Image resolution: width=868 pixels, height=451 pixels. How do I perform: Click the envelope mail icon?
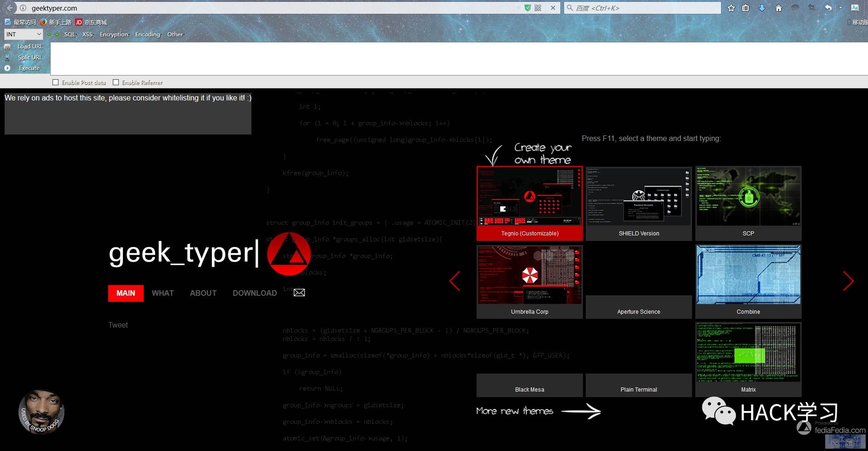coord(299,293)
